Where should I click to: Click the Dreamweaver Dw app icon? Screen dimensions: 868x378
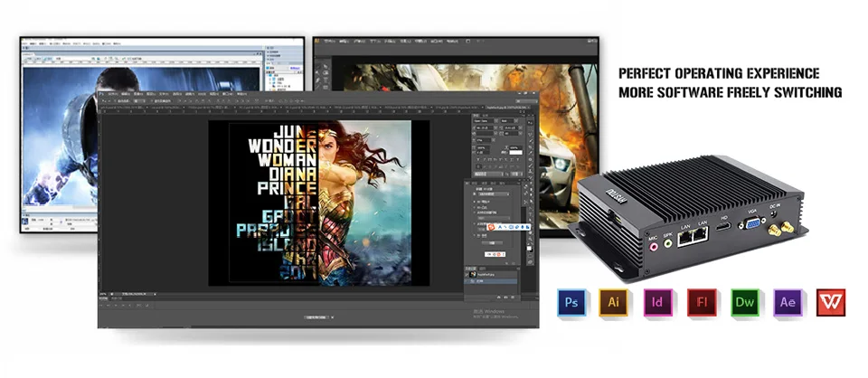(x=744, y=302)
